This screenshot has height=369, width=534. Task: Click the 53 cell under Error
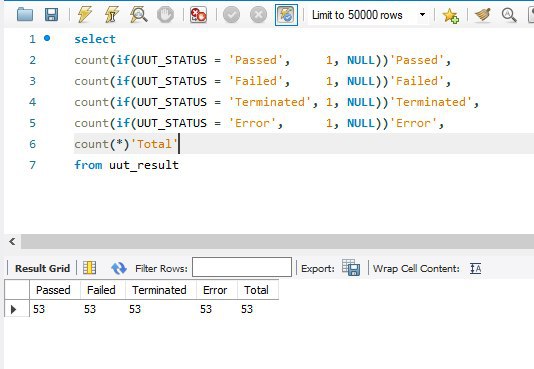[217, 309]
